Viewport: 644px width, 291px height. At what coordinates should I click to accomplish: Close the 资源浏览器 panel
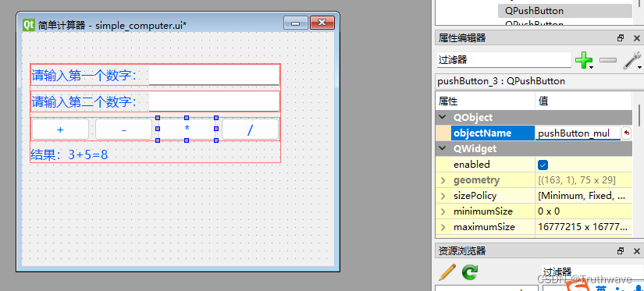point(637,250)
